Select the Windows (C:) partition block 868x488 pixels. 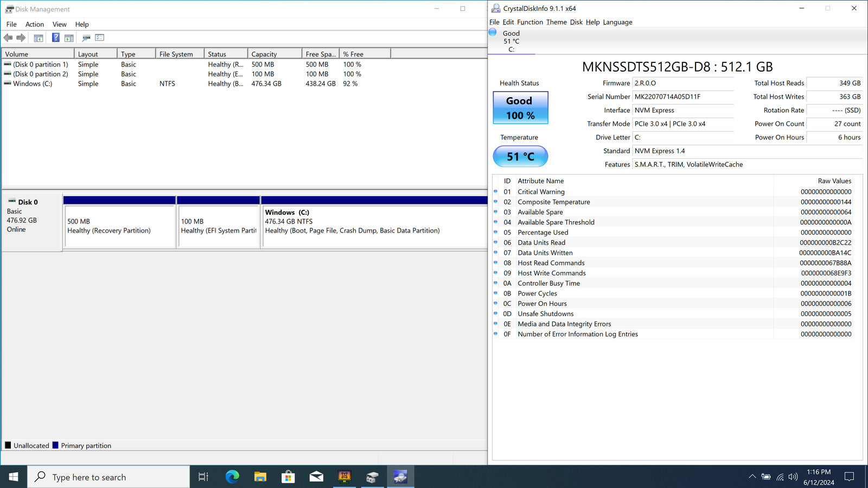pos(374,227)
